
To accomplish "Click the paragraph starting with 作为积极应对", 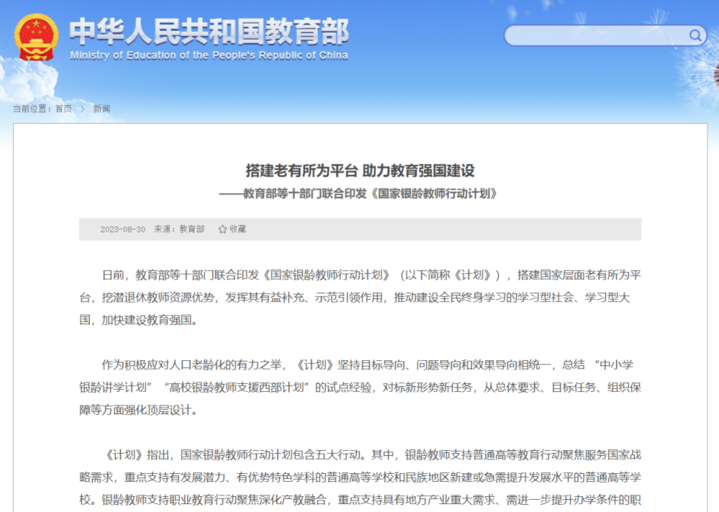I will pos(360,386).
